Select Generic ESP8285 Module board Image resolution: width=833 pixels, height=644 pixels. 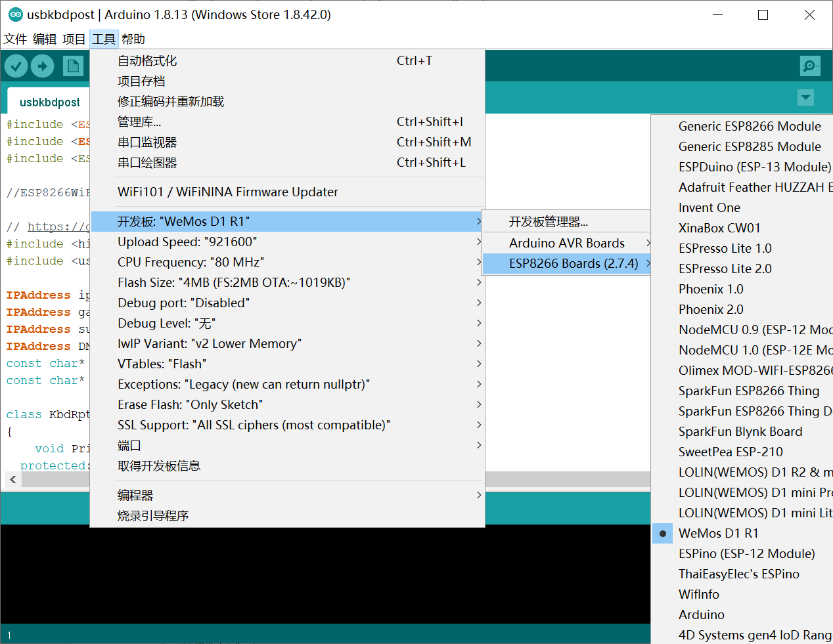point(742,146)
